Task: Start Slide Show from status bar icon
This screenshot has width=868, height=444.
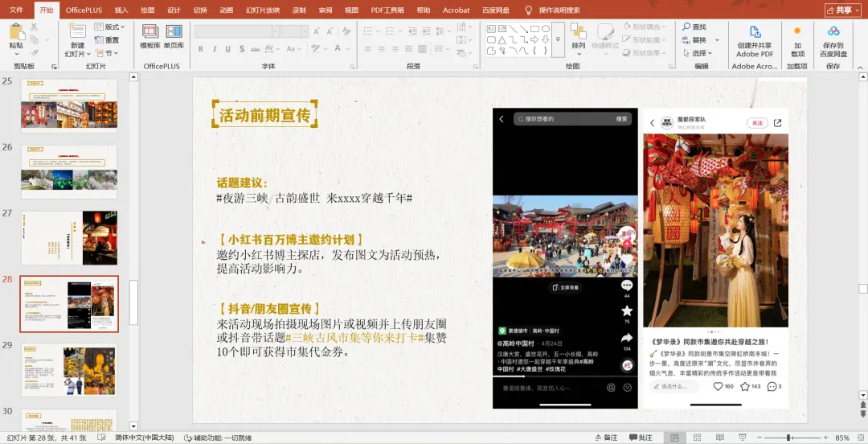Action: (x=743, y=438)
